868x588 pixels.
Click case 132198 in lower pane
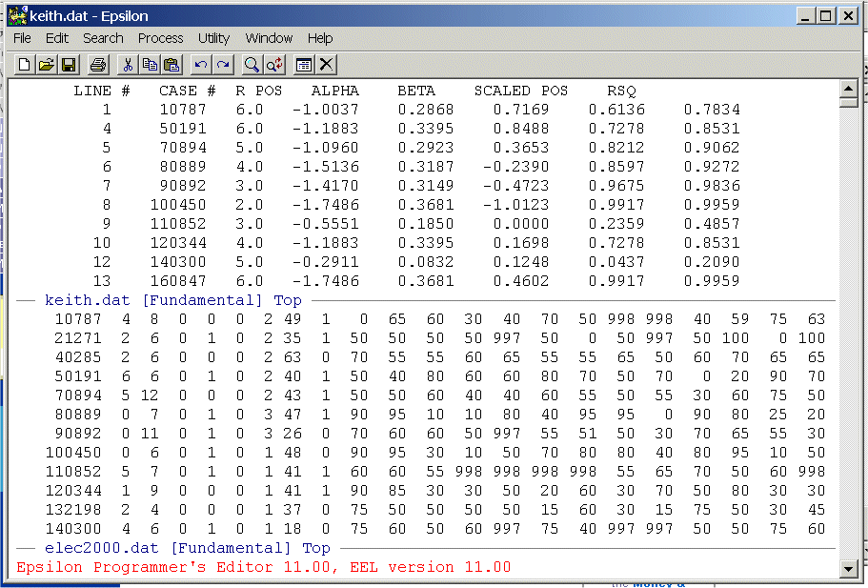pos(73,510)
